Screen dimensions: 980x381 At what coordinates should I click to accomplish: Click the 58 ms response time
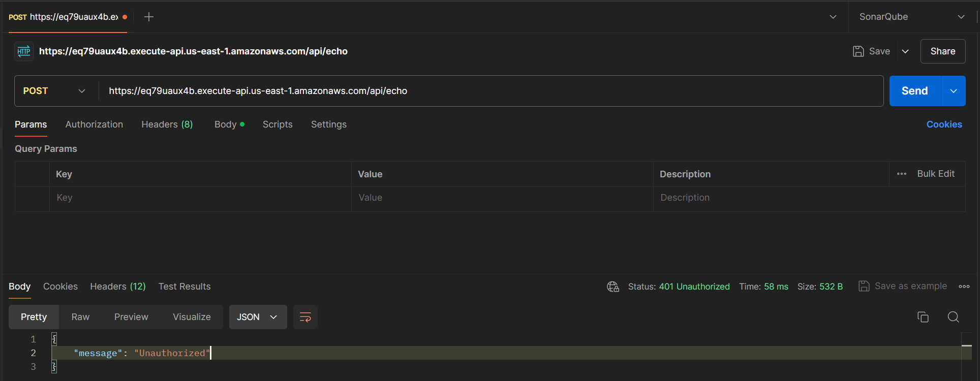pyautogui.click(x=776, y=287)
